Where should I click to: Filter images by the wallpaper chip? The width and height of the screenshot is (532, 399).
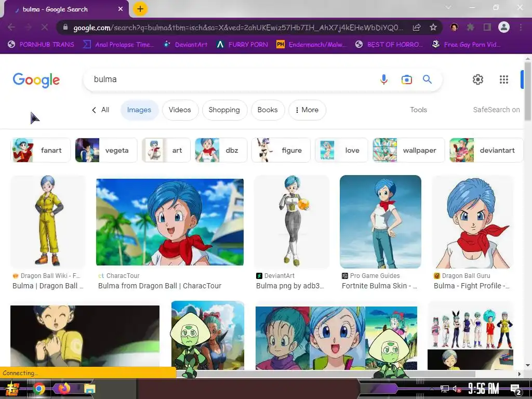pyautogui.click(x=408, y=150)
